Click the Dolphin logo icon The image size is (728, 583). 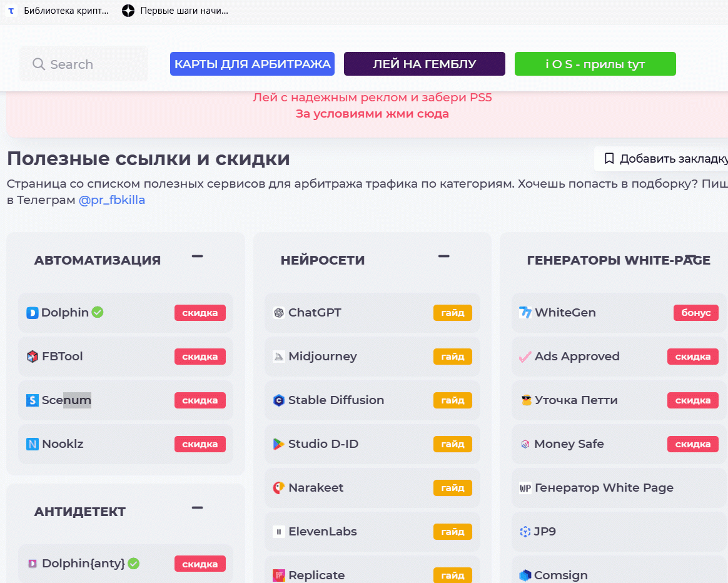32,313
